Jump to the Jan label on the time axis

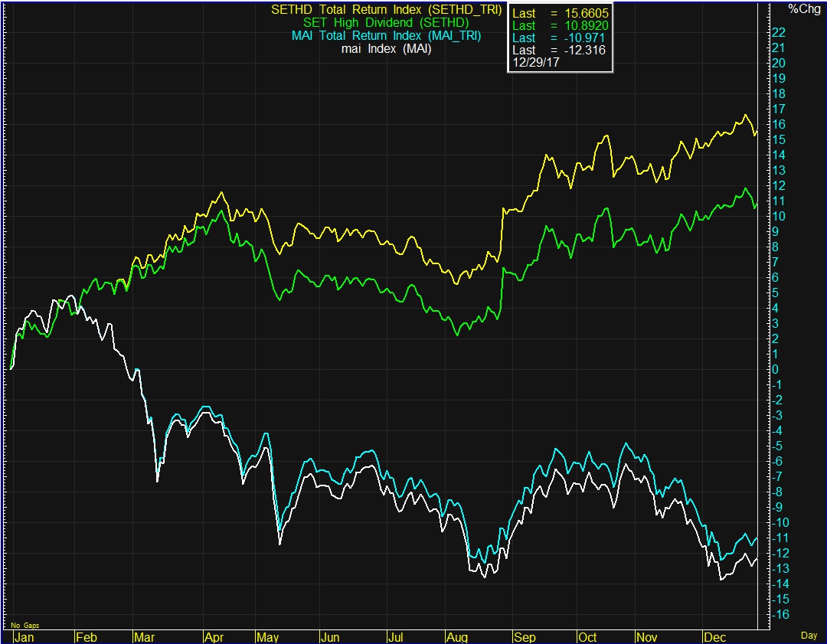coord(25,637)
